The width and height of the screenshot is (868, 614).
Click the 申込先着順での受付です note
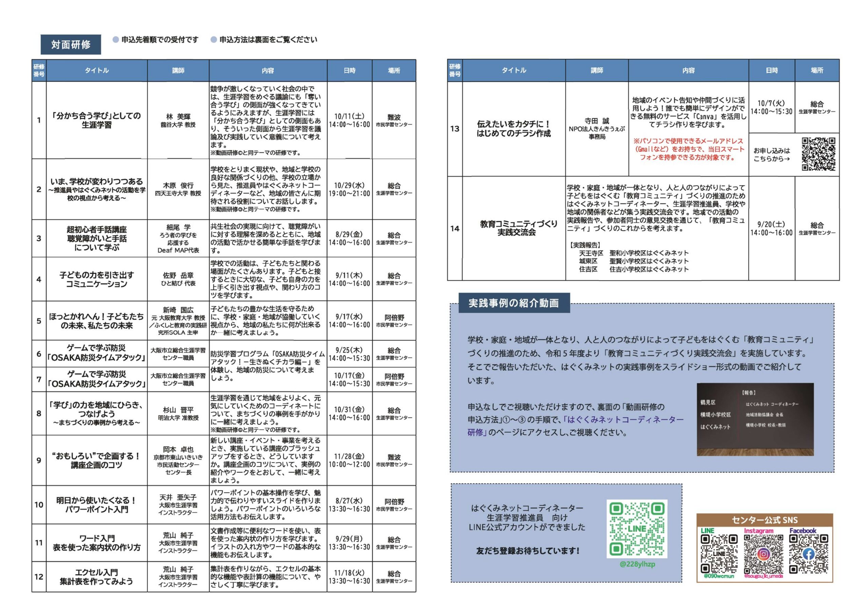point(160,40)
